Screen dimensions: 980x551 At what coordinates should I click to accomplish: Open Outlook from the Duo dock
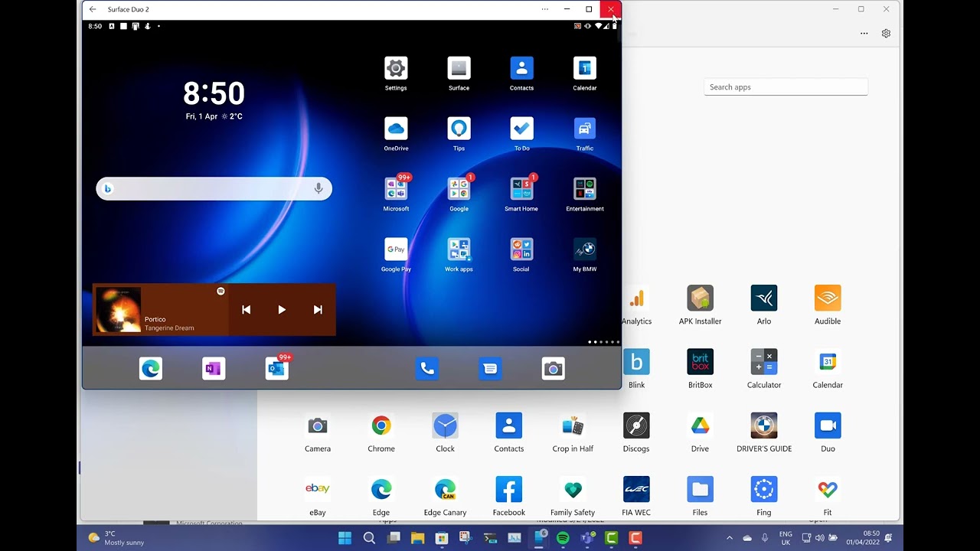pos(276,369)
